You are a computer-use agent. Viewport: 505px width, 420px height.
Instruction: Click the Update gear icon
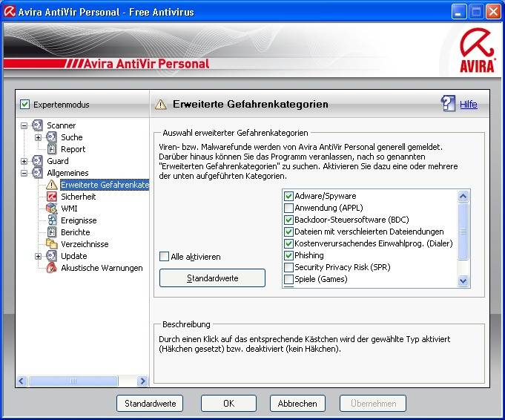click(51, 255)
